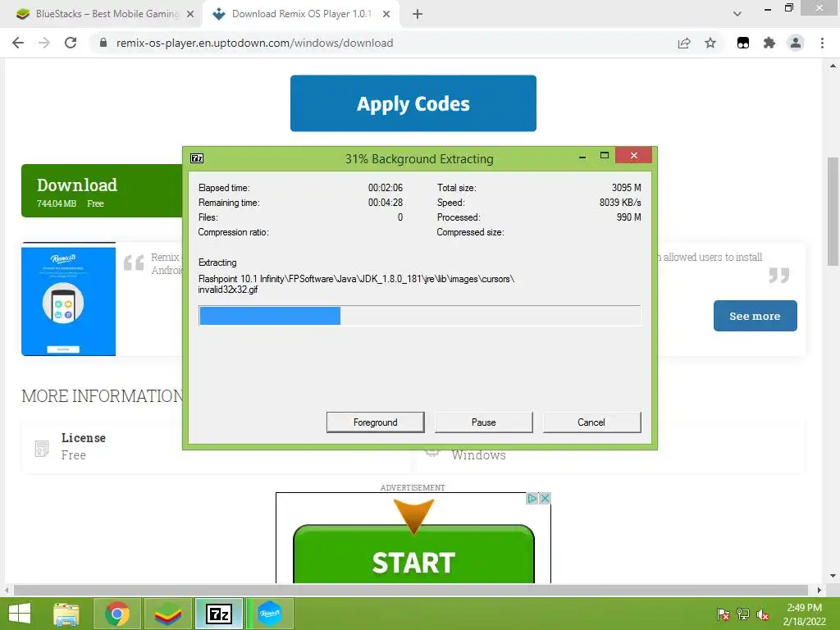Click the address bar URL
Image resolution: width=840 pixels, height=630 pixels.
click(254, 43)
